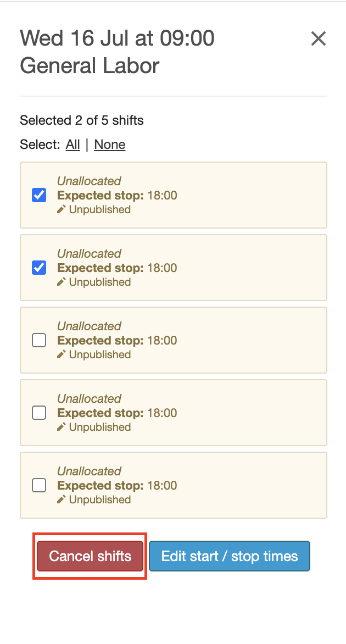Tick the fifth shift checkbox
This screenshot has height=644, width=346.
[x=39, y=485]
